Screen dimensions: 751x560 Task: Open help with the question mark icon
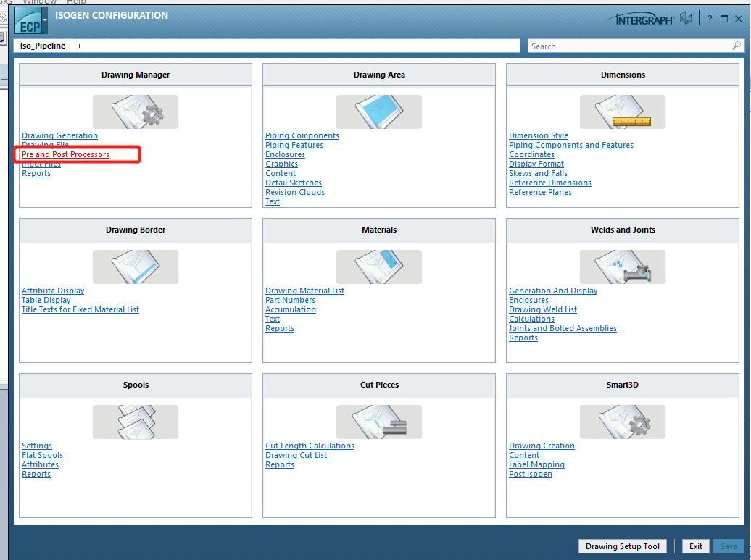click(x=710, y=19)
